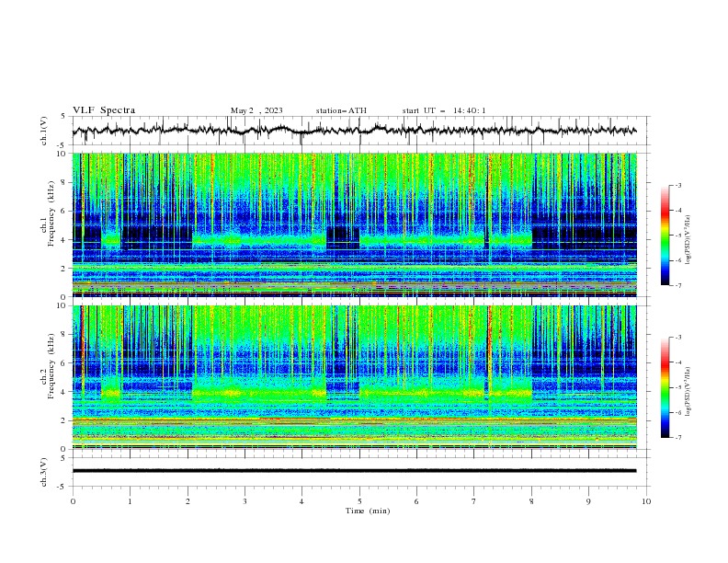Select the date "May 2 , 2023"
Image resolution: width=728 pixels, height=563 pixels.
pyautogui.click(x=256, y=110)
